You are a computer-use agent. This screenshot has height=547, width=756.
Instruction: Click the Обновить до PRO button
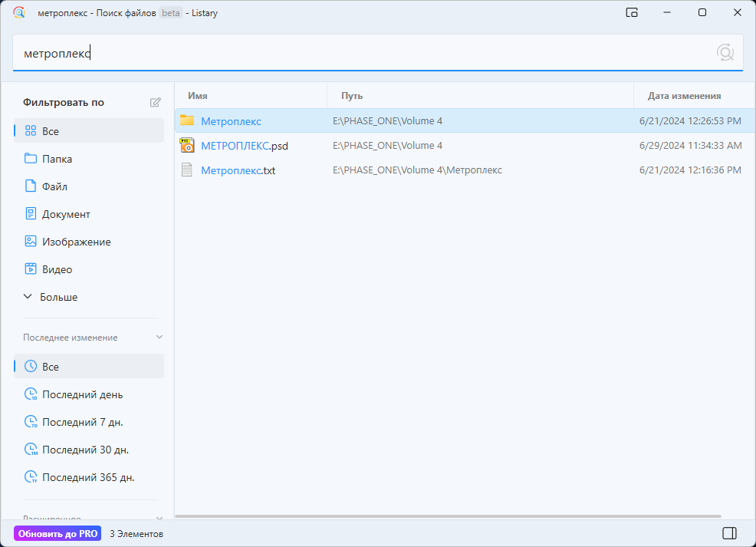point(58,533)
